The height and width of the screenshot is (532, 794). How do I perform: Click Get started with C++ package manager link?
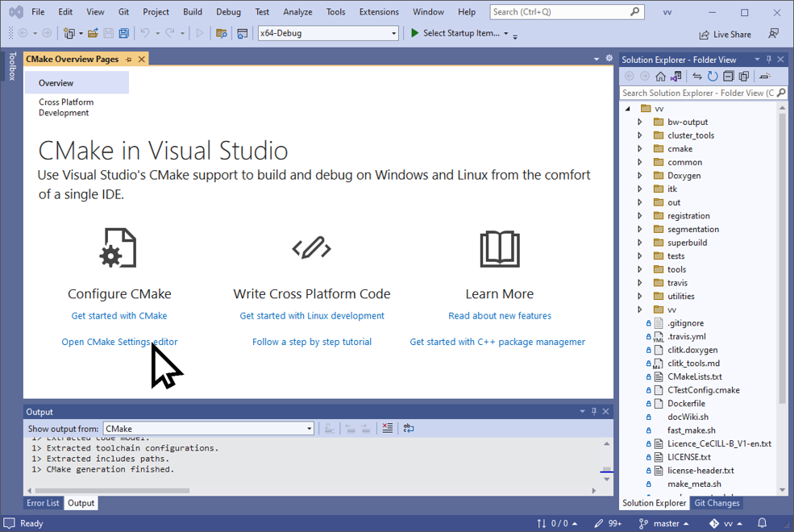tap(497, 342)
